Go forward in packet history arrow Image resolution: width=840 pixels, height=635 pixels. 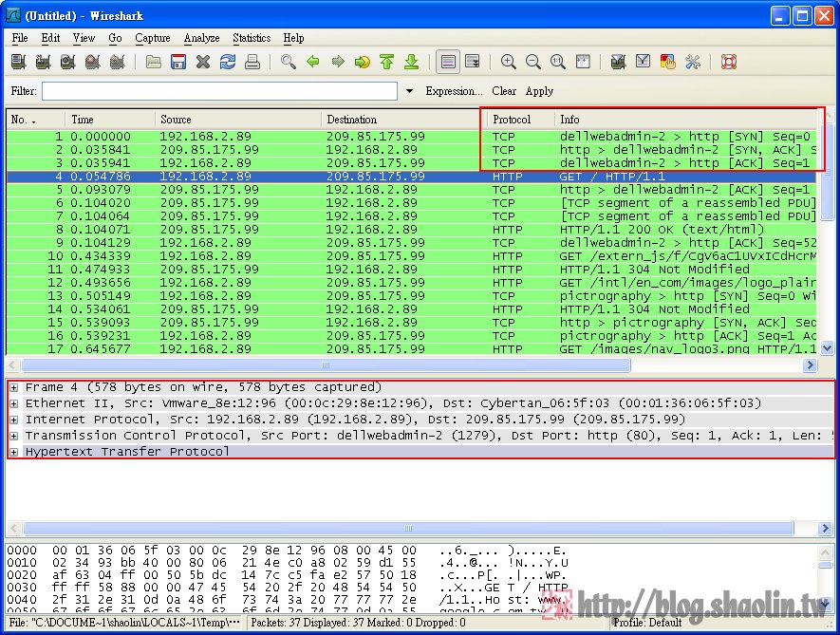click(x=338, y=62)
